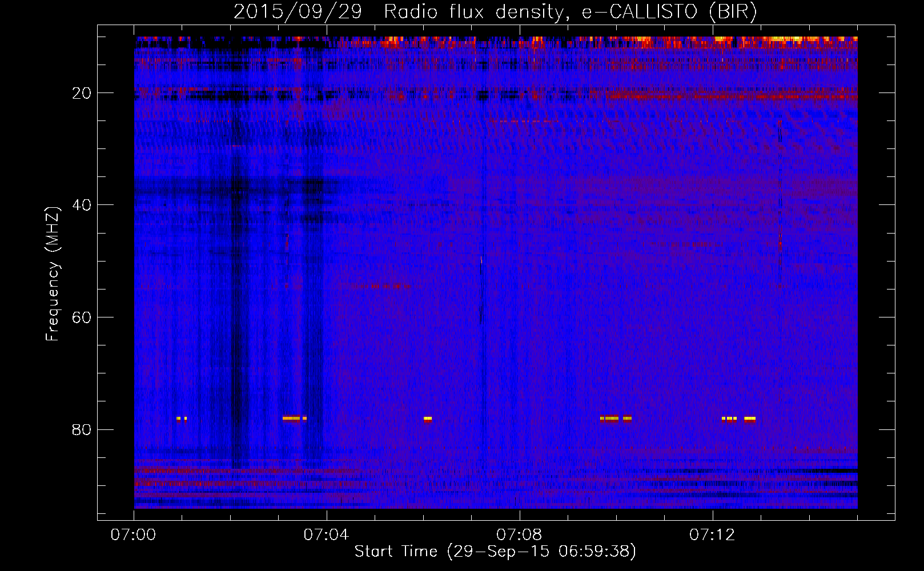
Task: Click the 40 MHz frequency tick label
Action: [x=82, y=205]
